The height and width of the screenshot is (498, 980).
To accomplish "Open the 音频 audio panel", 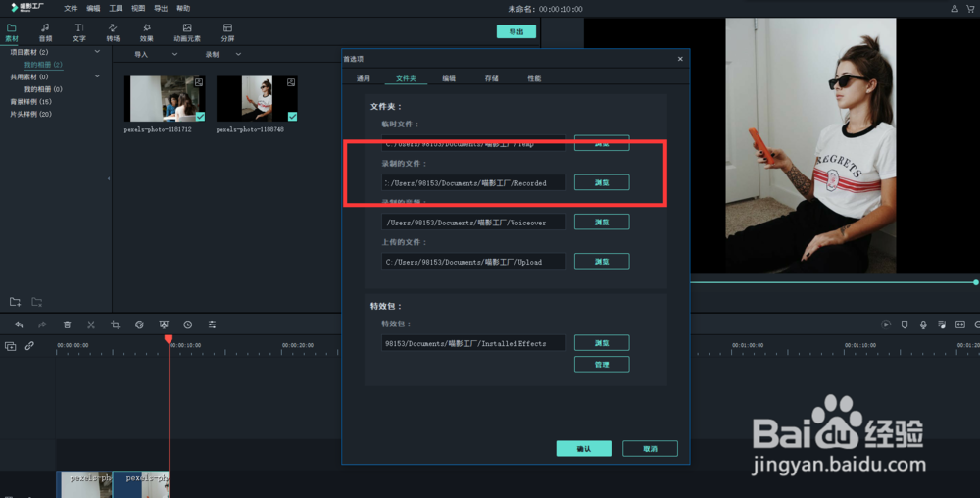I will (x=45, y=32).
